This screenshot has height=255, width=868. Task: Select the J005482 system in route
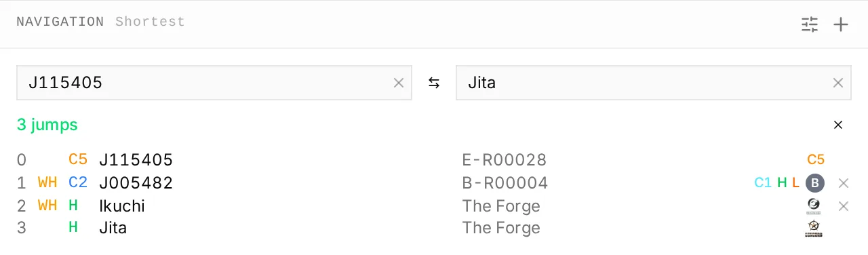[136, 182]
